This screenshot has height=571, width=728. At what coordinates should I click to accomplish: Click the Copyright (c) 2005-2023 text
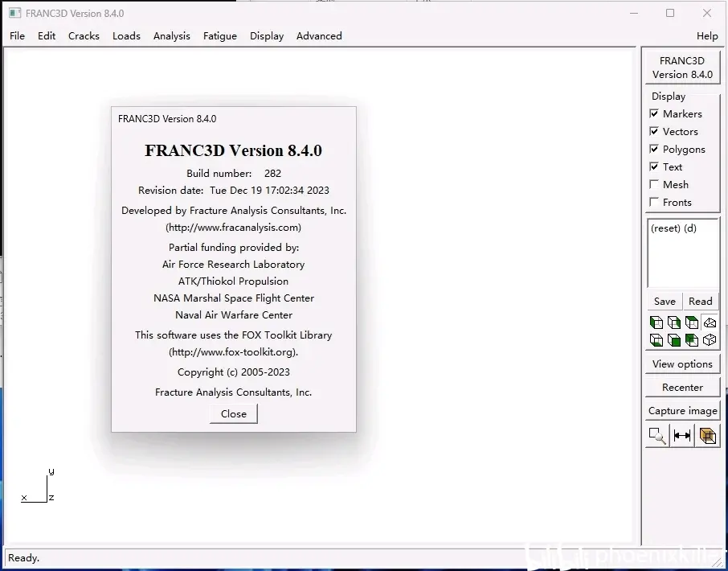click(x=234, y=372)
